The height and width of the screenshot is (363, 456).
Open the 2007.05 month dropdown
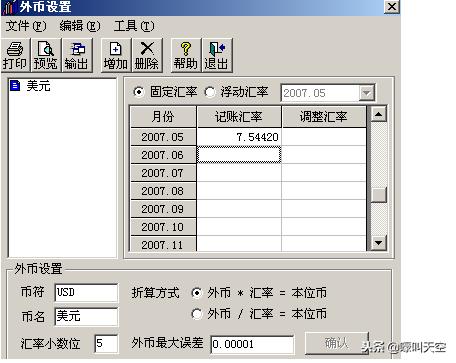point(366,93)
